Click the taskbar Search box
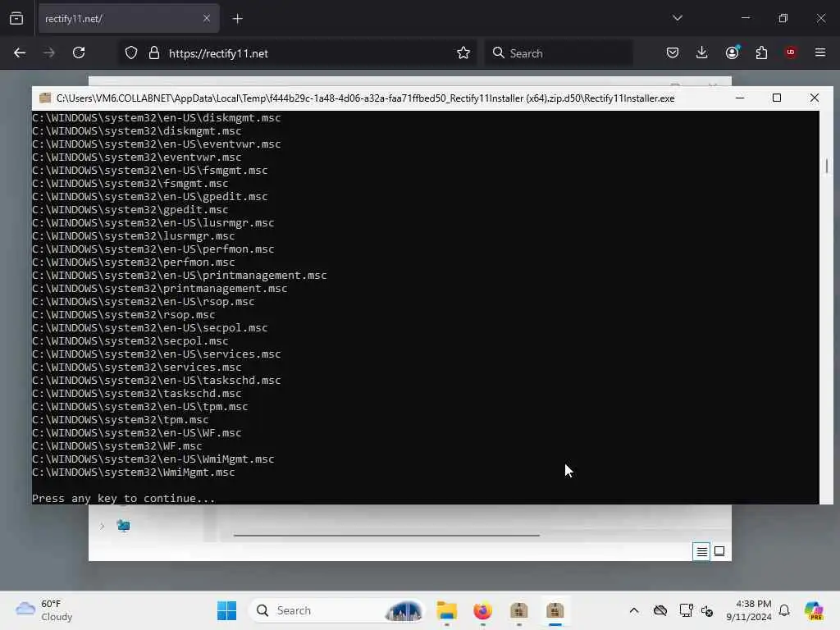The height and width of the screenshot is (630, 840). (337, 610)
